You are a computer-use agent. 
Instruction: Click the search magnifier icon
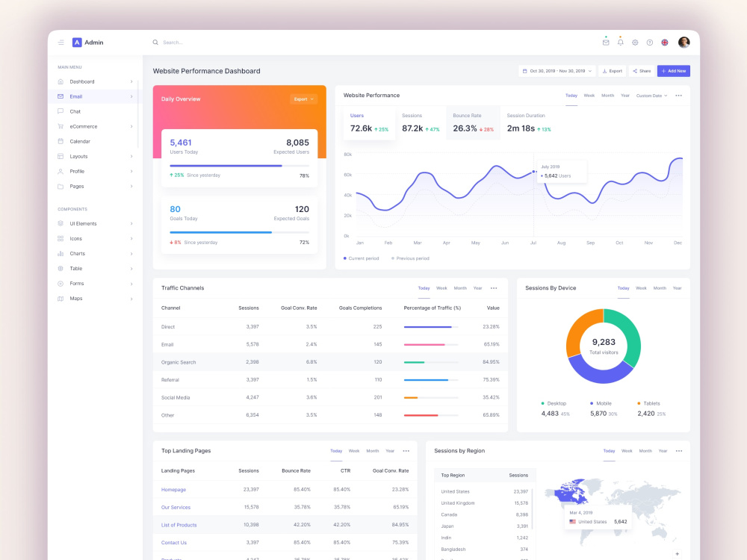(155, 43)
